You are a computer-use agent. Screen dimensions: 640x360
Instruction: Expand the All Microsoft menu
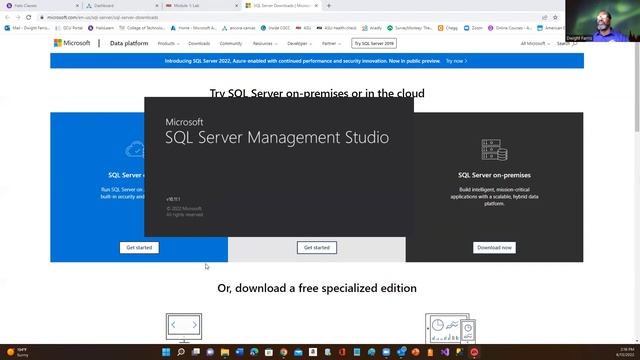coord(535,44)
